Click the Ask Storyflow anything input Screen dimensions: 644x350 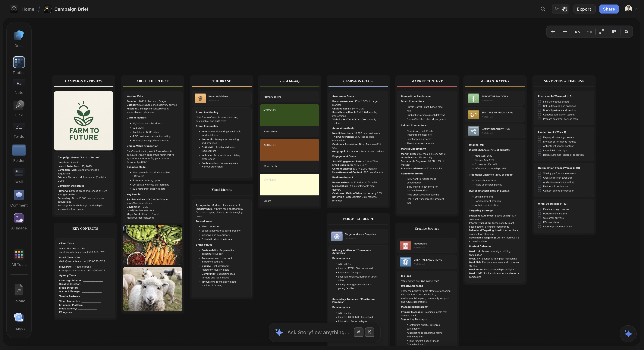318,332
